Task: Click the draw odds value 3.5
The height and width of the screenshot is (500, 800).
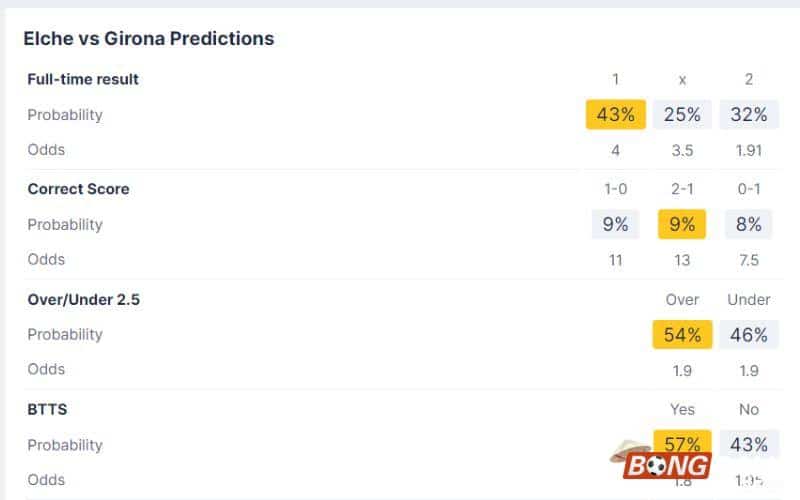Action: tap(682, 150)
